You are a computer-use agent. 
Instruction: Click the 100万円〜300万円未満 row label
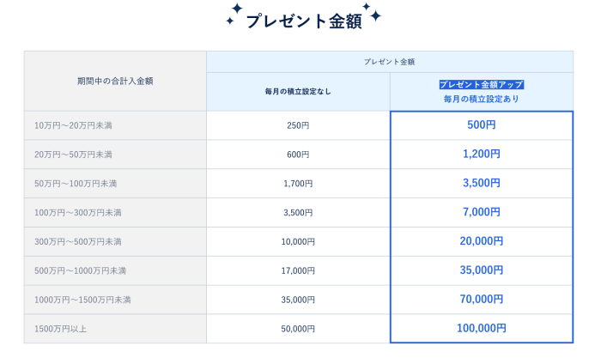tap(78, 213)
